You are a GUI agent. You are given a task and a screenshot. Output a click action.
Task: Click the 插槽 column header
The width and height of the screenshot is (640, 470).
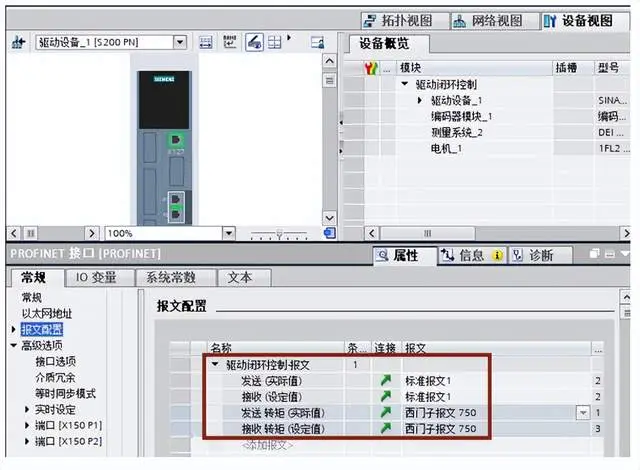573,68
